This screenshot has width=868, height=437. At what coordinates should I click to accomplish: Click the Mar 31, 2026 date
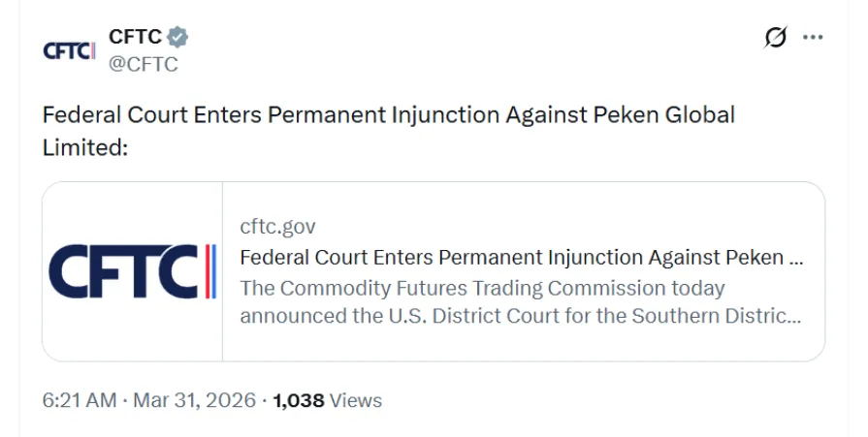coord(194,400)
